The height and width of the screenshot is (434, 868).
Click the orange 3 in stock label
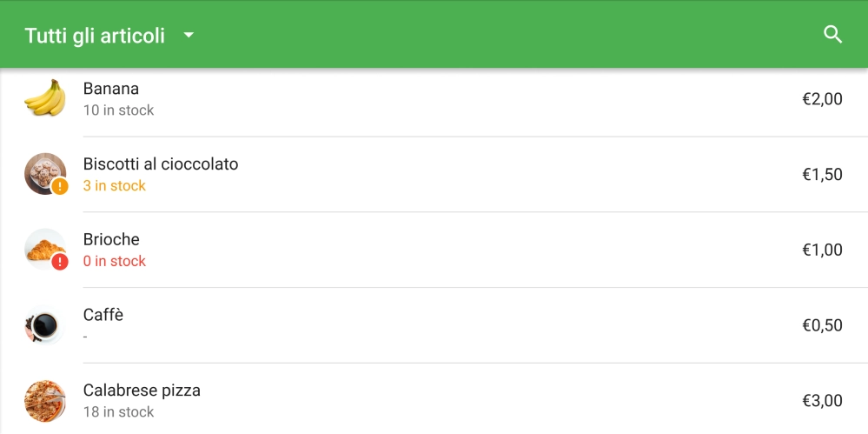(x=115, y=186)
